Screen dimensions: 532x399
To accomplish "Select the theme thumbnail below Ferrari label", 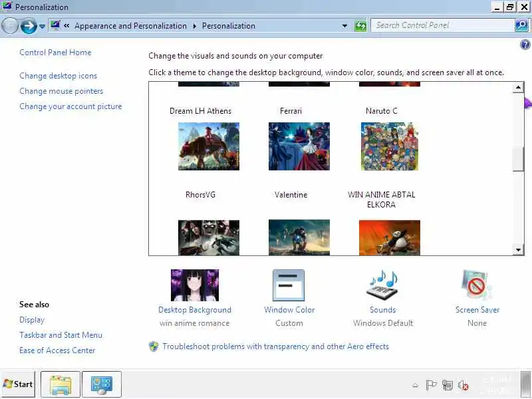I will pyautogui.click(x=299, y=146).
